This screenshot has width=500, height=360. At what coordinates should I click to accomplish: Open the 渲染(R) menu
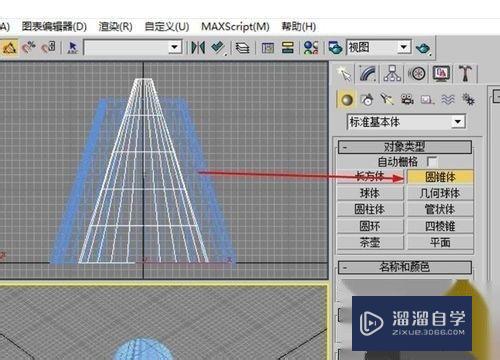click(x=115, y=26)
